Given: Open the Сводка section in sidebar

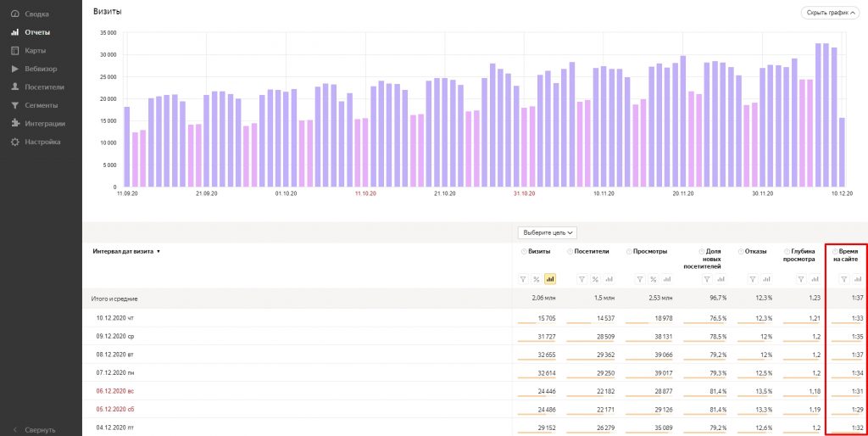Looking at the screenshot, I should tap(36, 14).
